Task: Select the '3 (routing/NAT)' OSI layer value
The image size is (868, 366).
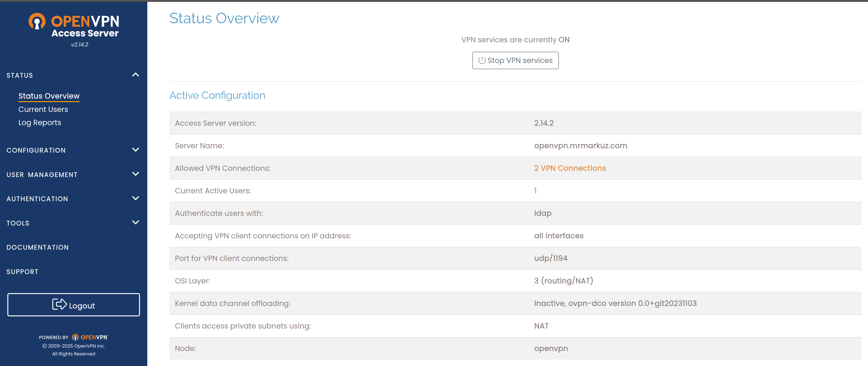Action: [x=563, y=281]
